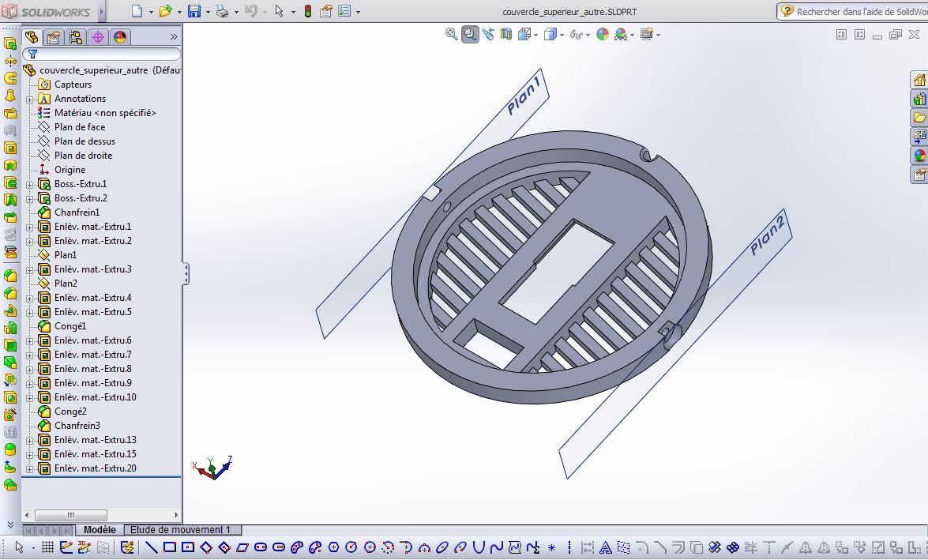Click the feature tree horizontal scrollbar
The image size is (928, 560).
pos(101,515)
